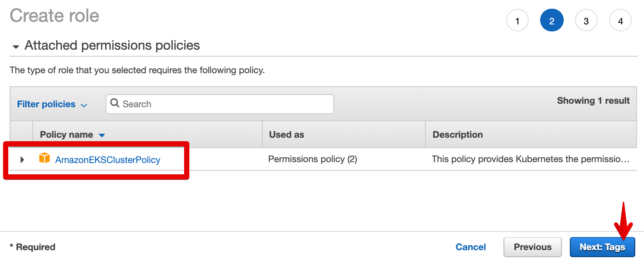The image size is (644, 258).
Task: Expand the AmazonEKSClusterPolicy row details
Action: point(22,160)
